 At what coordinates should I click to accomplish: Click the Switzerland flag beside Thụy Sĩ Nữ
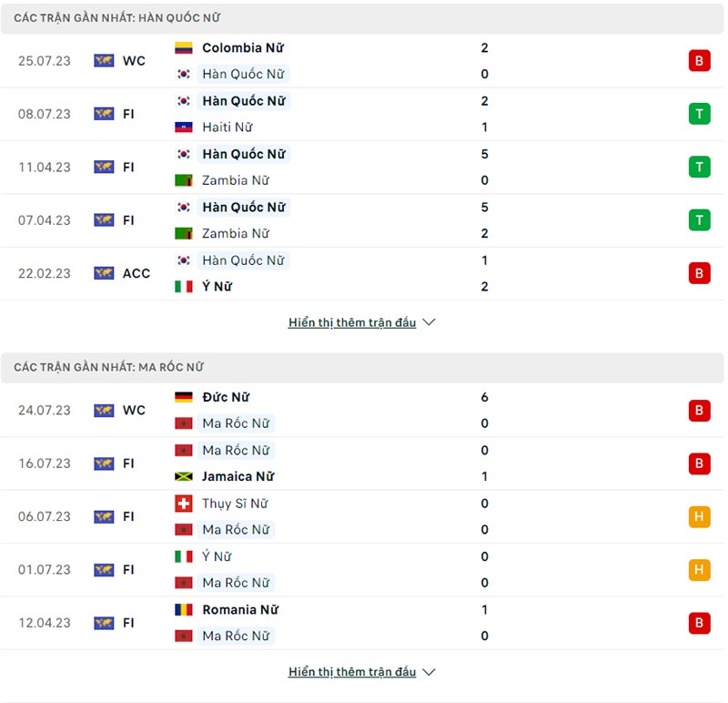click(x=184, y=504)
